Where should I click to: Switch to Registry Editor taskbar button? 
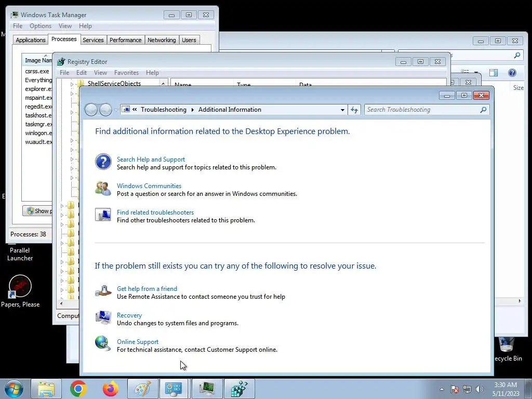(240, 389)
